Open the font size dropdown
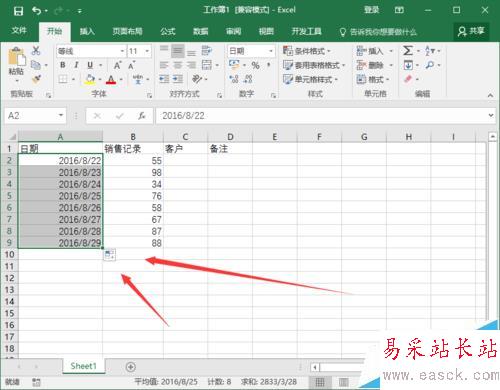The image size is (500, 390). [147, 51]
